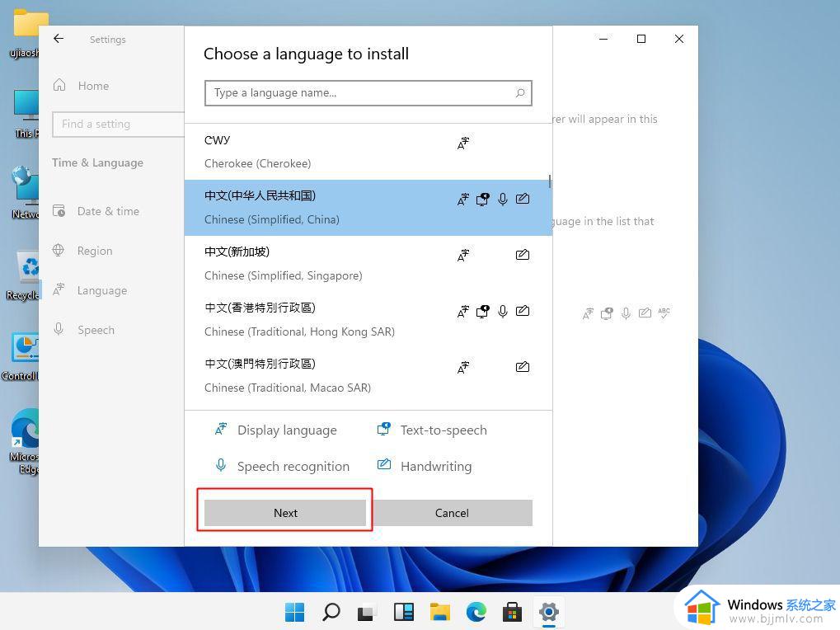
Task: Open Date & time settings page
Action: pos(108,211)
